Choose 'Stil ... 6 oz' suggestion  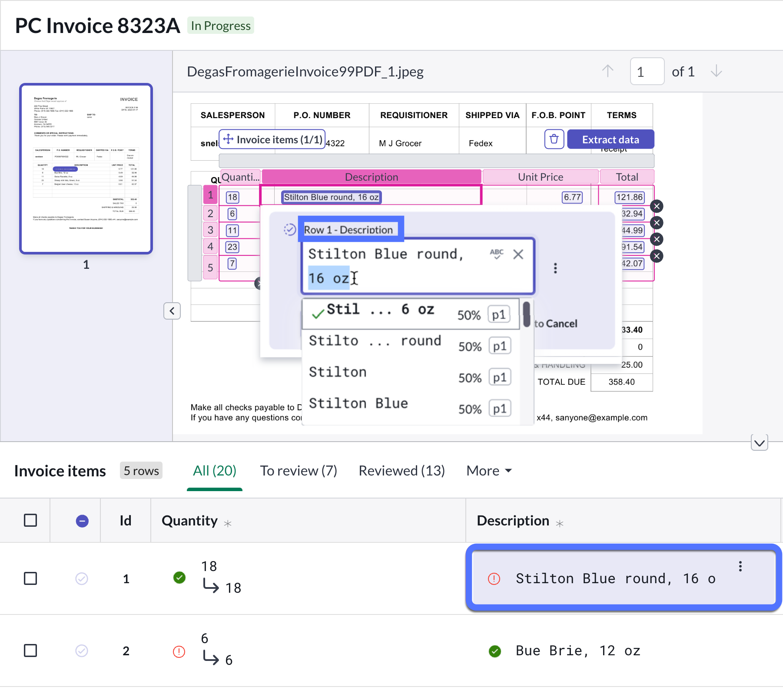(411, 314)
